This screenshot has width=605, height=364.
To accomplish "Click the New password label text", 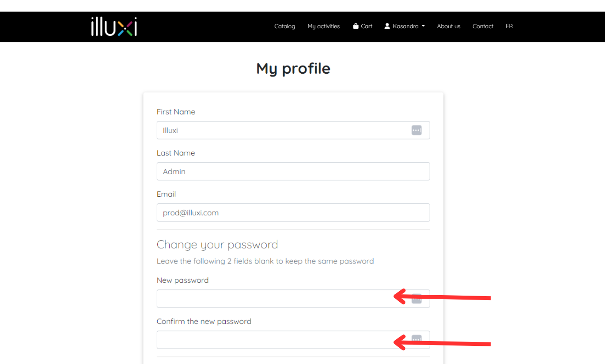I will (182, 280).
